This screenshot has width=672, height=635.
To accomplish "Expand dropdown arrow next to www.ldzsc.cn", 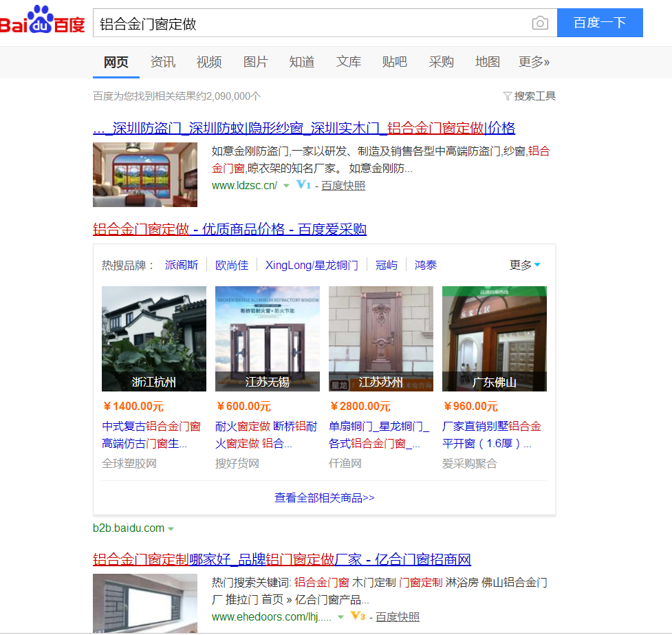I will (286, 186).
